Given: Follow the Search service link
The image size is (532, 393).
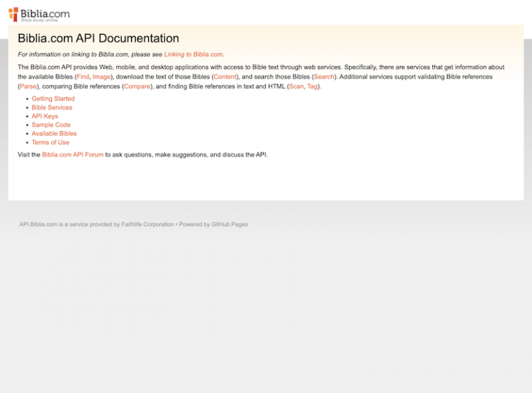Looking at the screenshot, I should pos(324,77).
